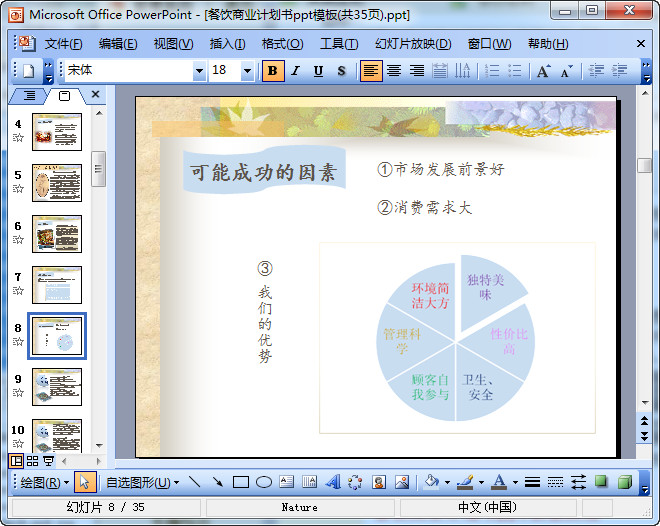Insert horizontal text box

pyautogui.click(x=287, y=482)
